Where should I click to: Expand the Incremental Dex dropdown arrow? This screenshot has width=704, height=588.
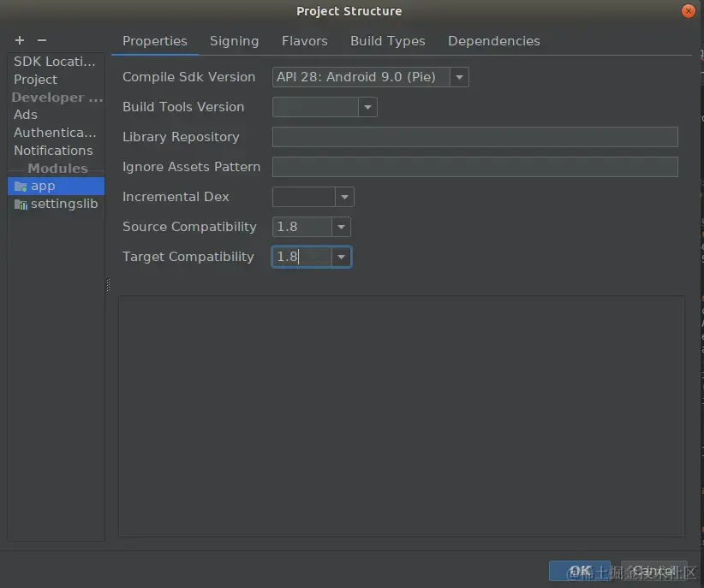pyautogui.click(x=344, y=197)
